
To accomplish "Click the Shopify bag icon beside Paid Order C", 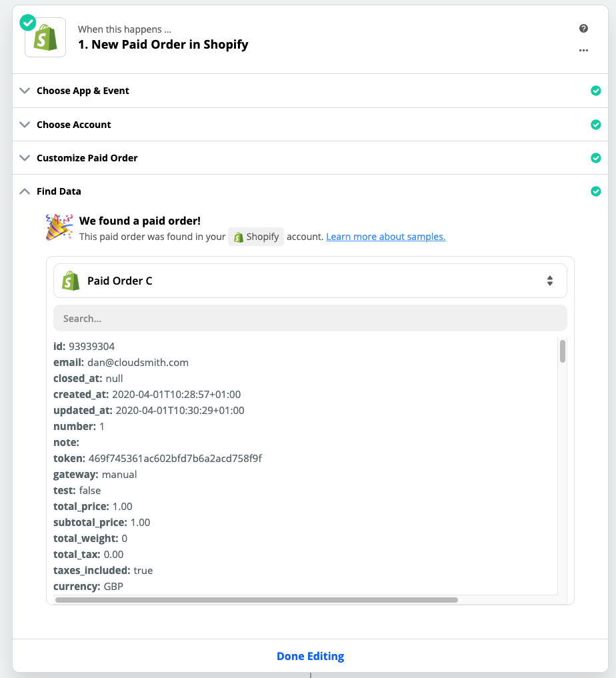I will (x=71, y=281).
